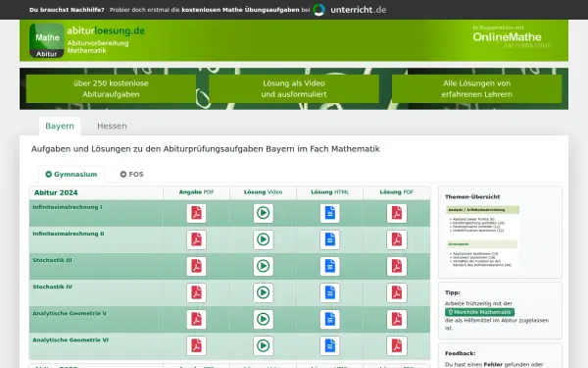Play the Infinitesimalrechnung II solution video

click(x=263, y=239)
